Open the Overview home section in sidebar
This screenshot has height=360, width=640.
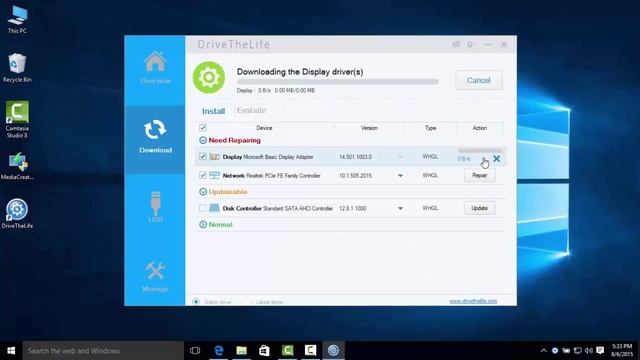click(155, 68)
